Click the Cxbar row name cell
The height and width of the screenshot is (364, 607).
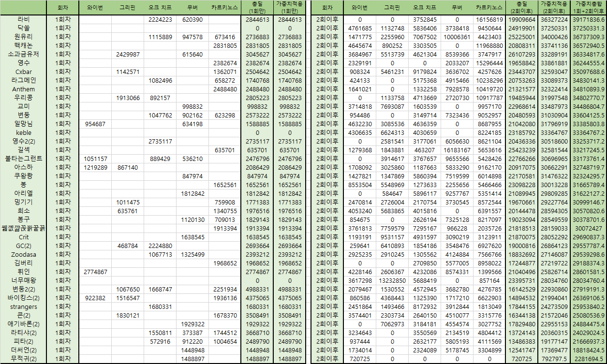[24, 72]
